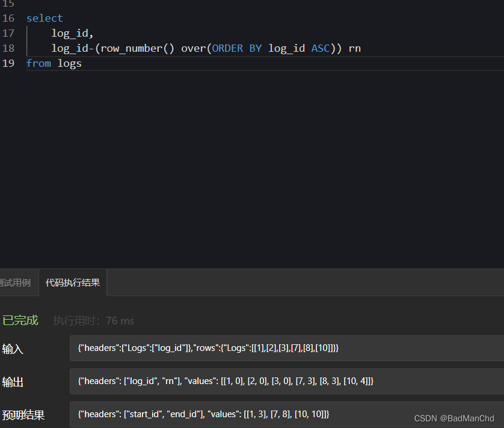Click the 执行用时: 76 ms text
504x428 pixels.
(x=94, y=321)
